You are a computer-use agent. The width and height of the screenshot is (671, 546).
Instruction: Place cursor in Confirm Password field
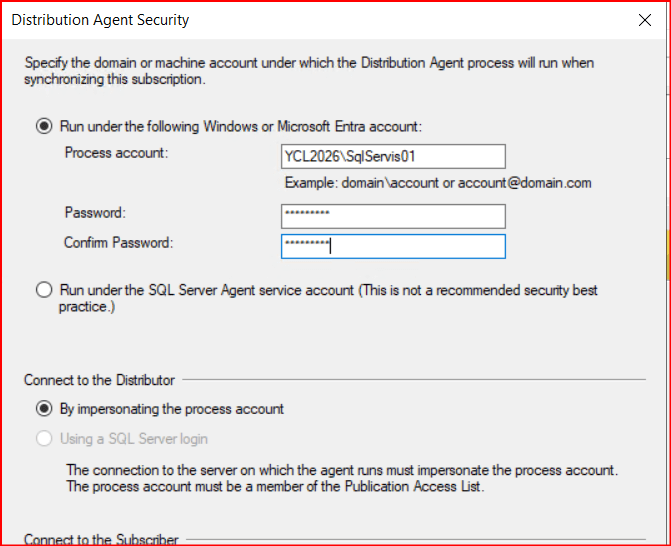click(x=393, y=246)
